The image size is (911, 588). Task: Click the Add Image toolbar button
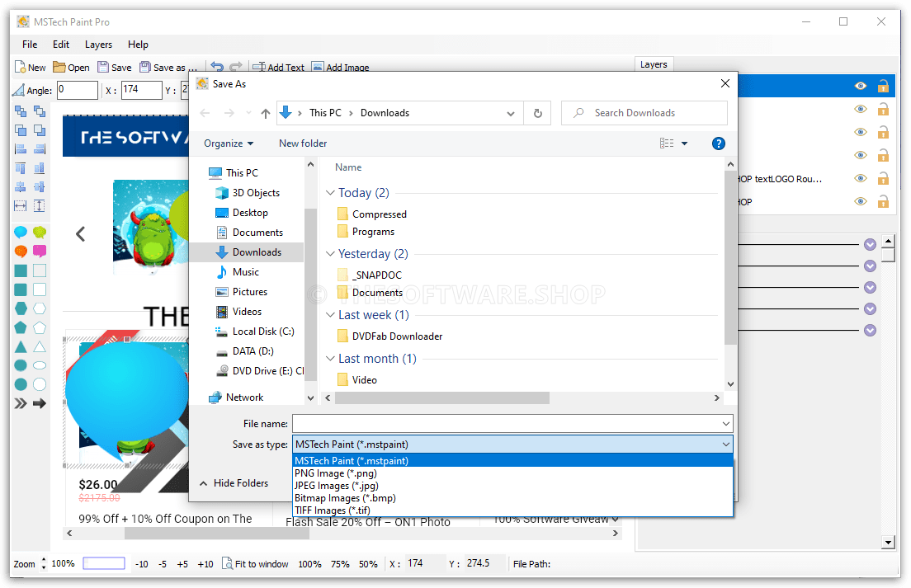click(340, 68)
